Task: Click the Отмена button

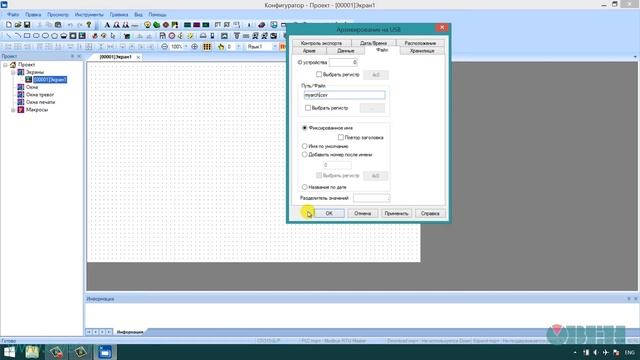Action: pos(362,213)
